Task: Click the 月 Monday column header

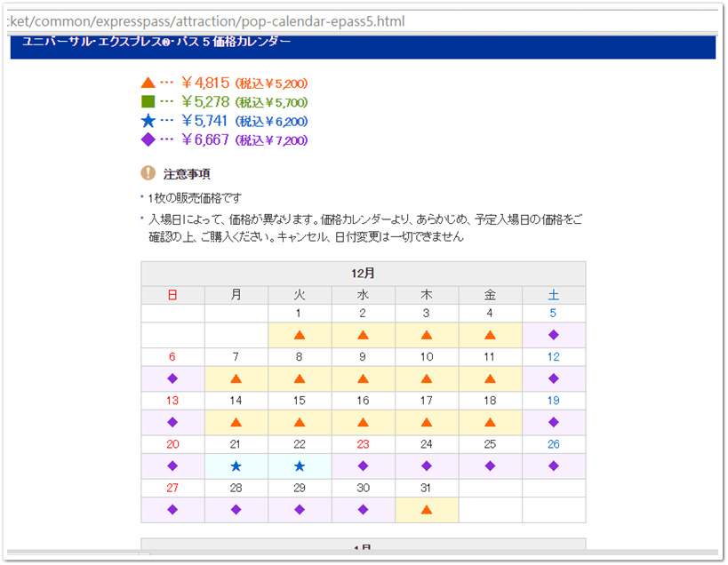Action: 236,295
